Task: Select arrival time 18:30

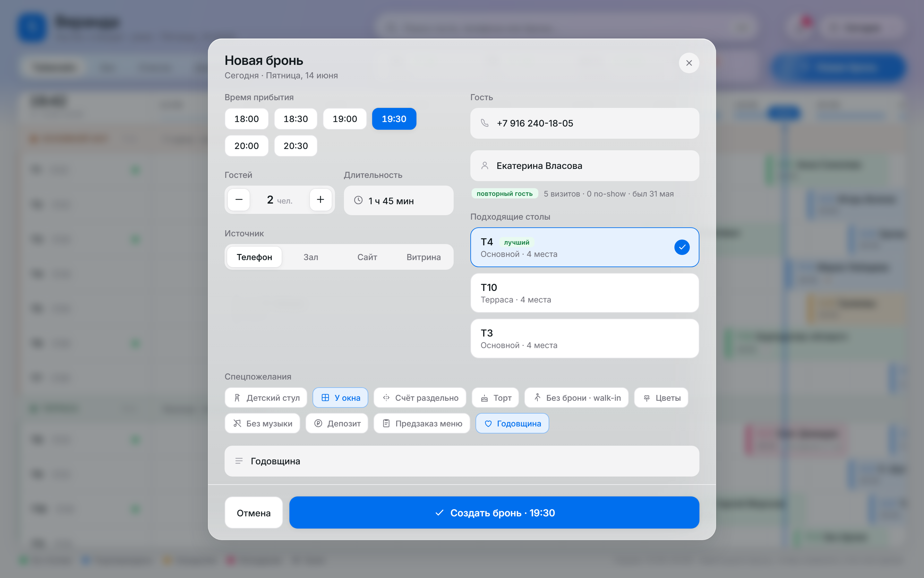Action: [x=295, y=119]
